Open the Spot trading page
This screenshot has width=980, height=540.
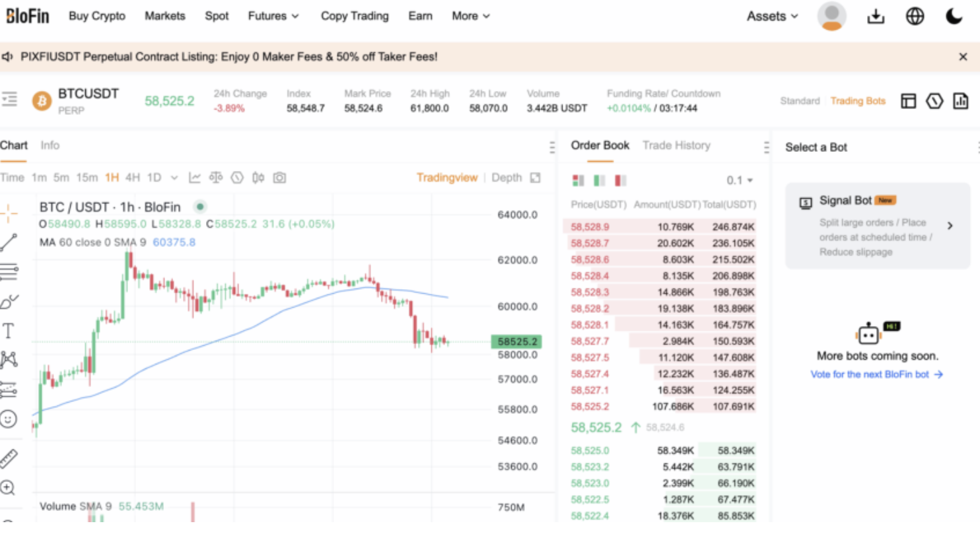[217, 16]
